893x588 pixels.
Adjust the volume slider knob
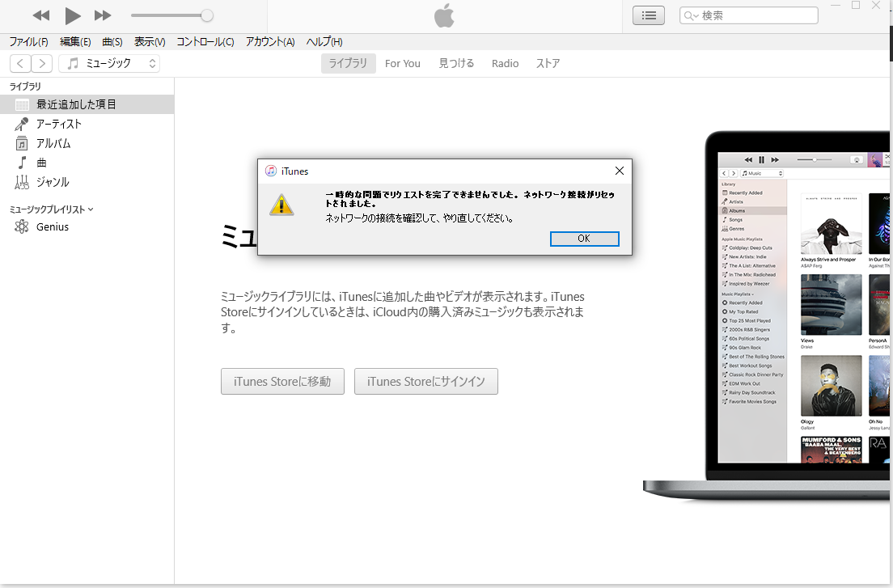click(207, 15)
